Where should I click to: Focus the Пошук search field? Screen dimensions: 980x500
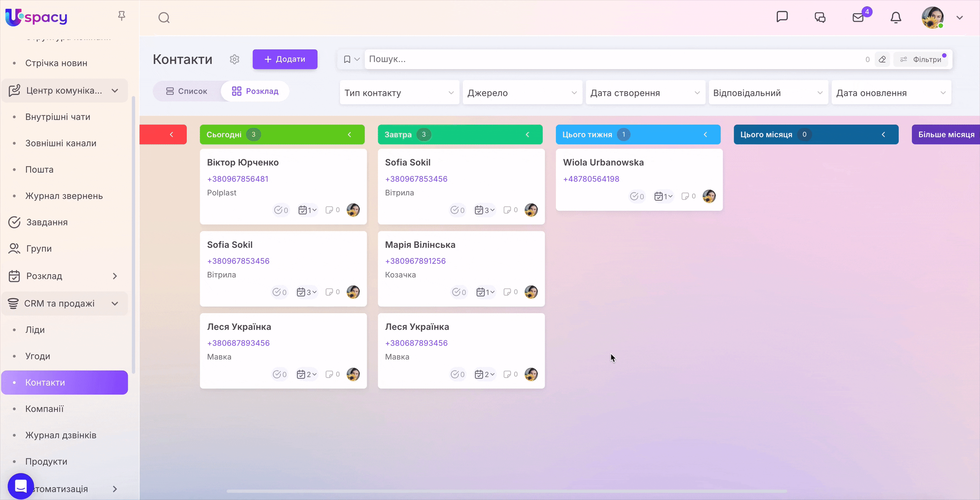[x=612, y=59]
